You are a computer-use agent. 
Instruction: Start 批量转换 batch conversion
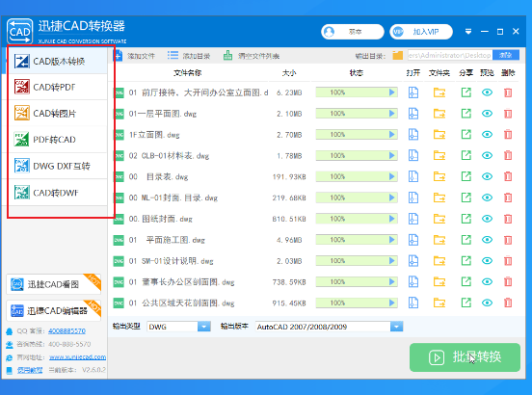pos(465,357)
